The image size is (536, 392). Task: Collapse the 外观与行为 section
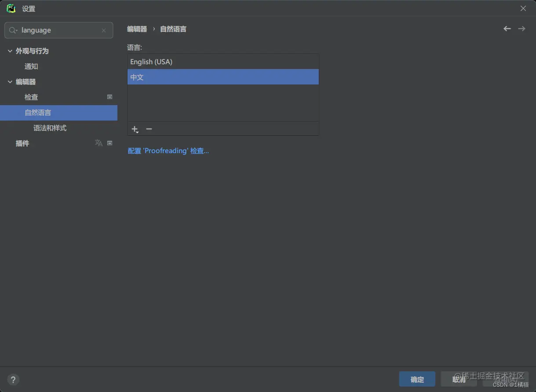point(10,51)
